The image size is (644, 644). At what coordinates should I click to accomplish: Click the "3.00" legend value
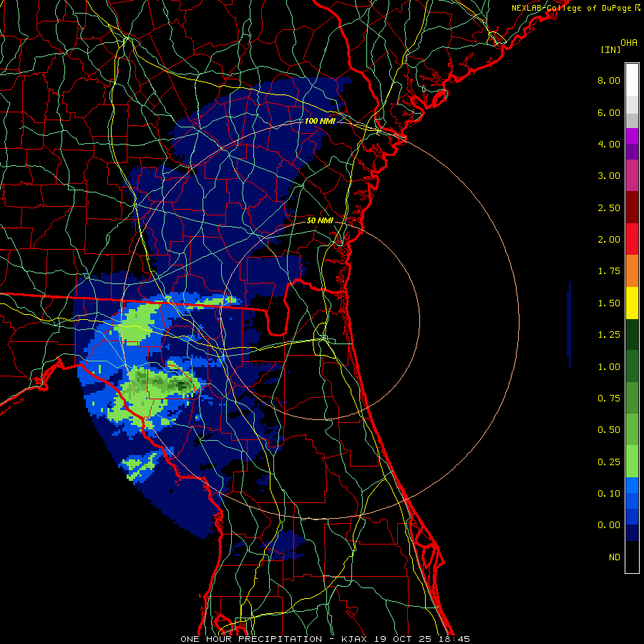(609, 176)
